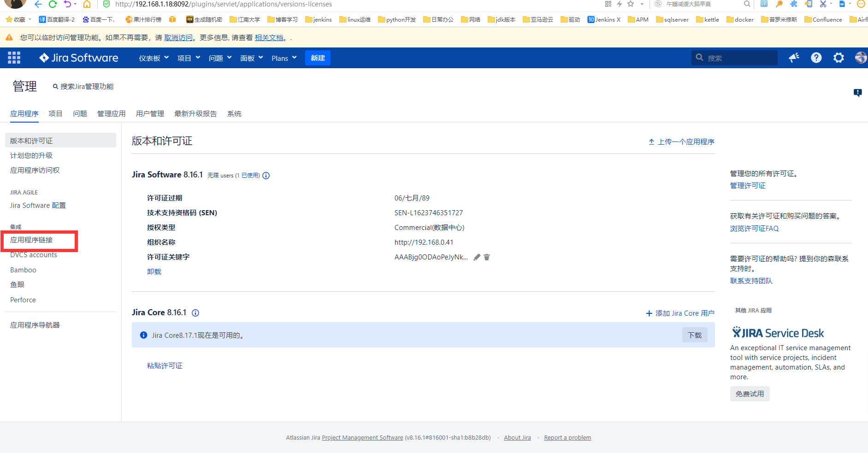Click the 粘贴许可证 link

165,365
